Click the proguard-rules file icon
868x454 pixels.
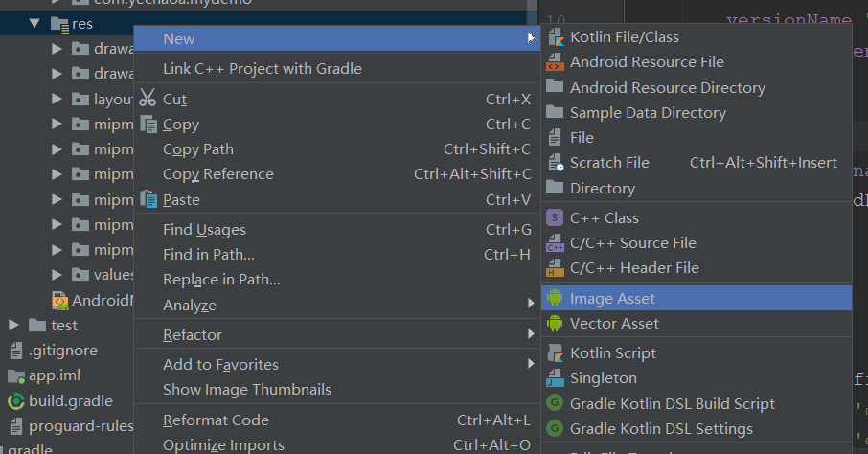(x=16, y=426)
